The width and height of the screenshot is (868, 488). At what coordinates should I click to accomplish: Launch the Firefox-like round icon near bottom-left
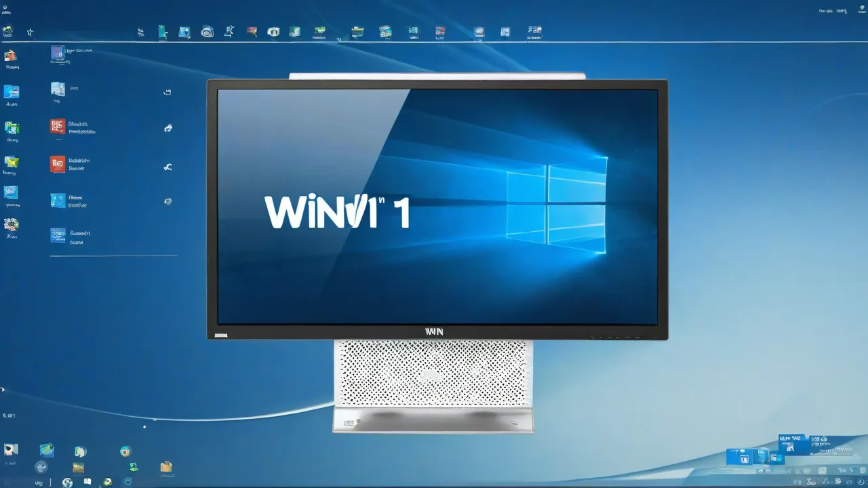125,451
